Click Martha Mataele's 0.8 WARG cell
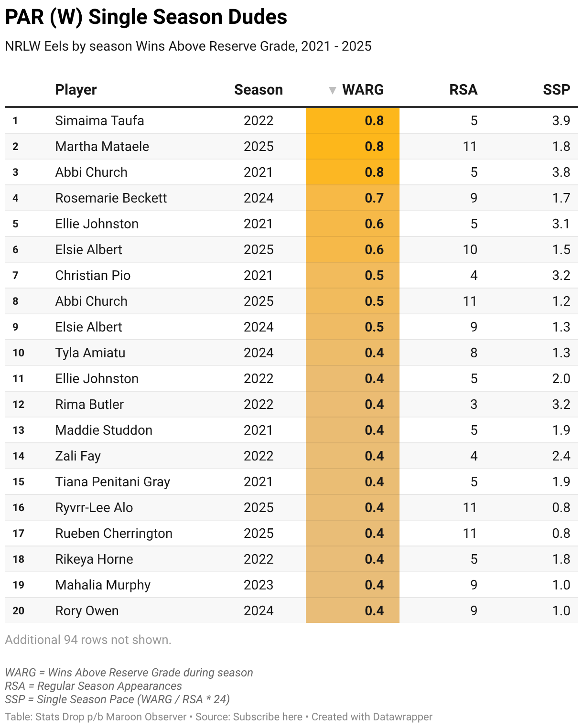 tap(374, 146)
